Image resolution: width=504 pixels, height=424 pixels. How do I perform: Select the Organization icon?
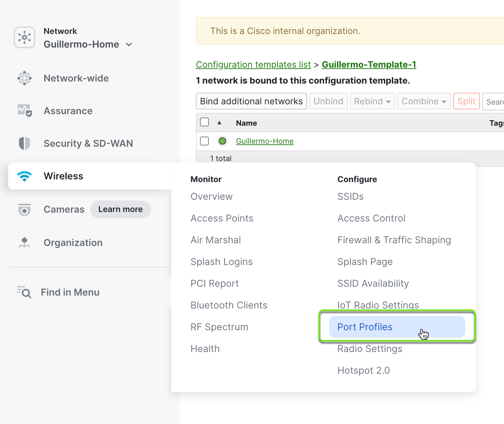click(24, 243)
